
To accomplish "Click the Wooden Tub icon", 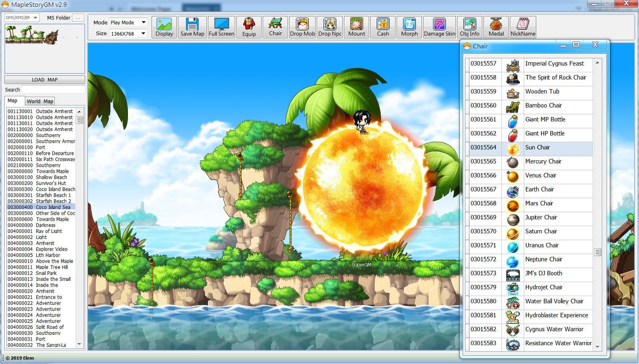I will pyautogui.click(x=513, y=93).
